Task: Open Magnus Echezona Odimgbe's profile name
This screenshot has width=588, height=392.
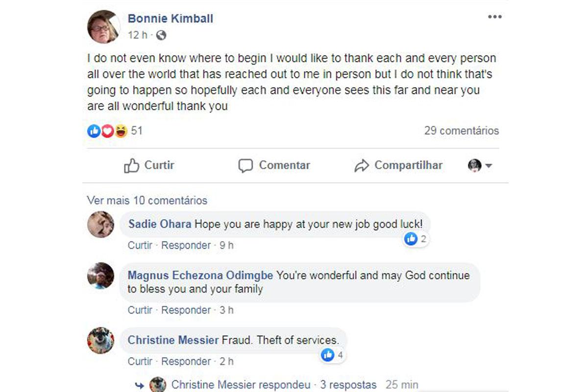Action: [x=200, y=275]
